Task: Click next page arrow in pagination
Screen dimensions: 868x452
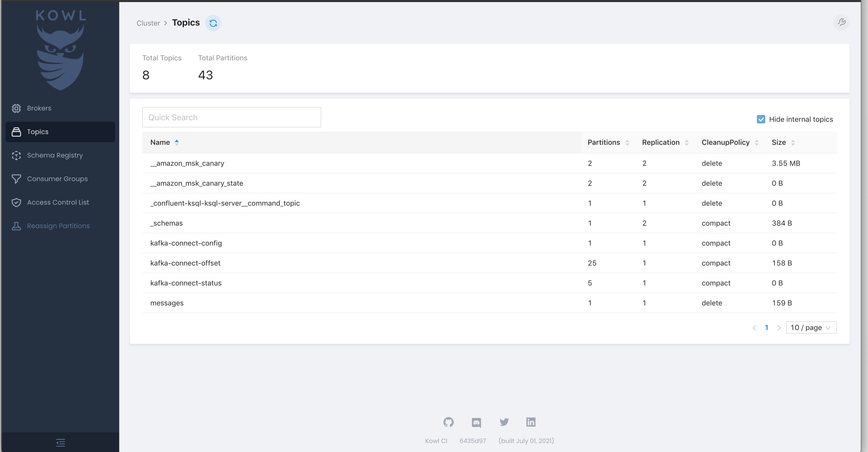Action: point(779,328)
